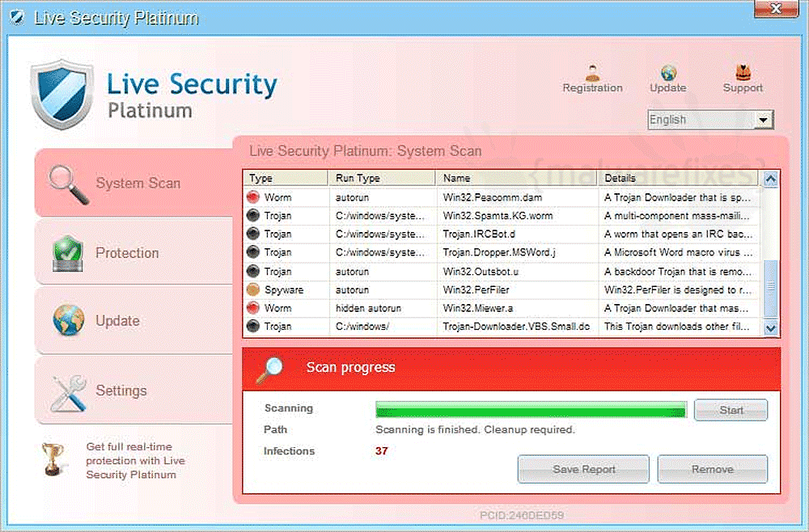Sort results by Run Type column header
The height and width of the screenshot is (532, 809).
tap(382, 179)
